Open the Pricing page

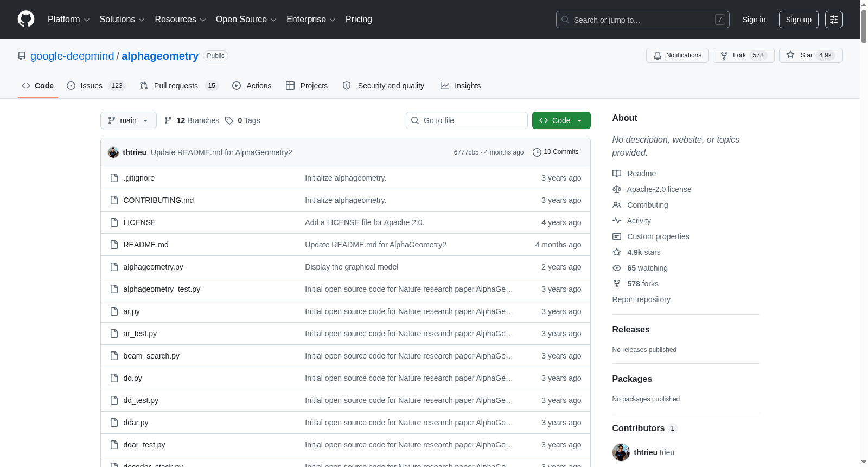point(359,20)
